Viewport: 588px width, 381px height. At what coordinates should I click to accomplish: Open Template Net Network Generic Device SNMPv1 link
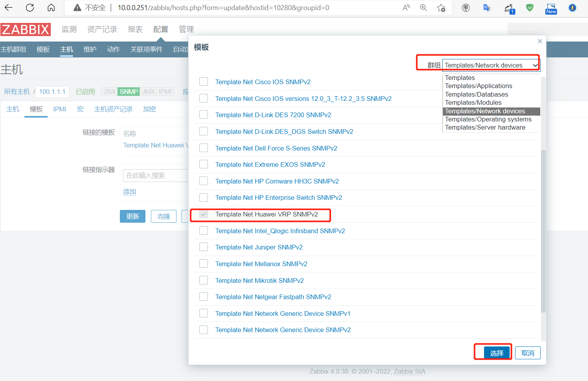(283, 313)
